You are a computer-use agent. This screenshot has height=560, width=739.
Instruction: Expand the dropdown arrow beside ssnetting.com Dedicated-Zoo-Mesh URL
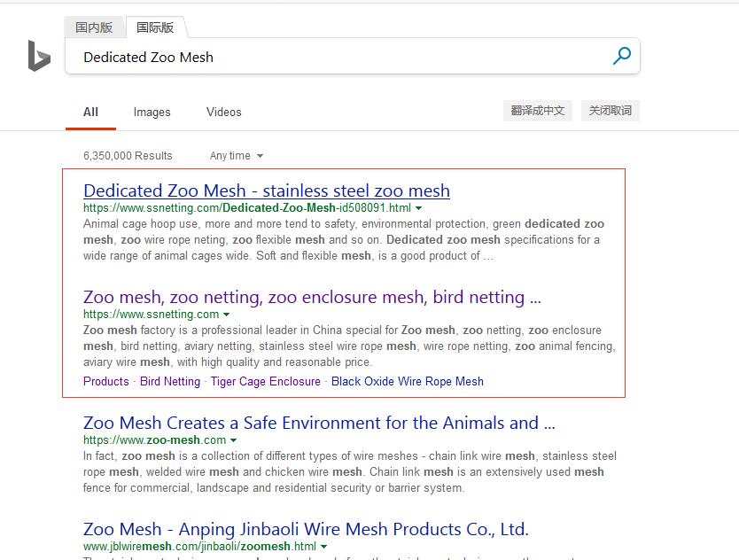[x=419, y=208]
